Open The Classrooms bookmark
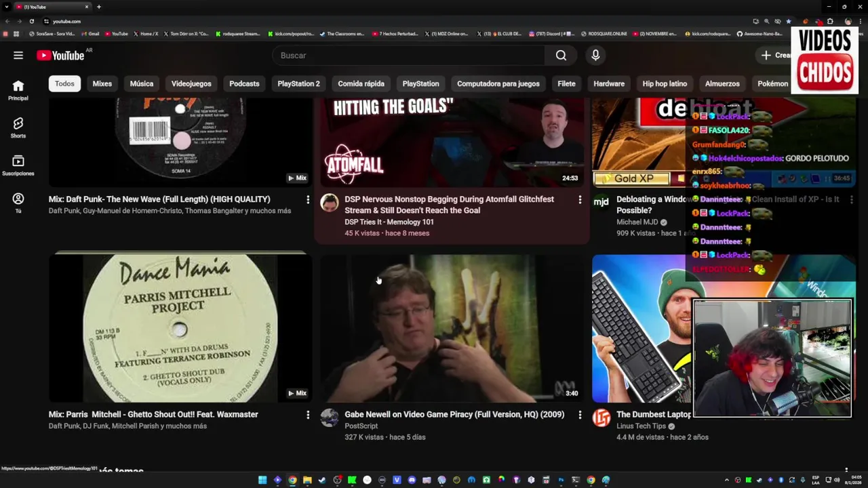This screenshot has height=488, width=868. click(x=342, y=34)
